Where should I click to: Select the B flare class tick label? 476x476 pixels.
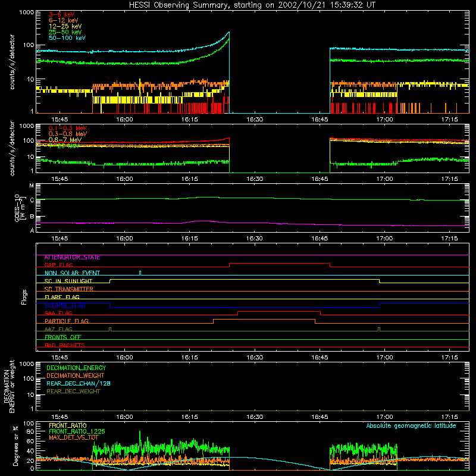32,217
